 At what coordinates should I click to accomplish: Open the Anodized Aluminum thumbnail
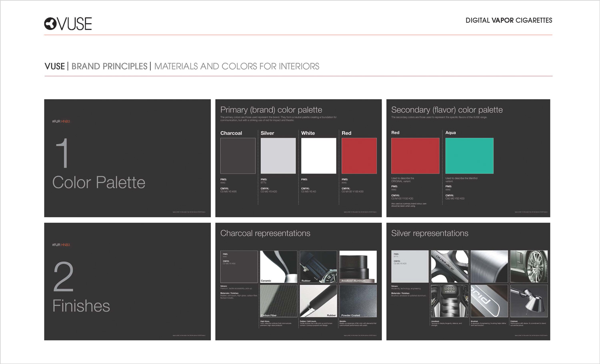358,266
